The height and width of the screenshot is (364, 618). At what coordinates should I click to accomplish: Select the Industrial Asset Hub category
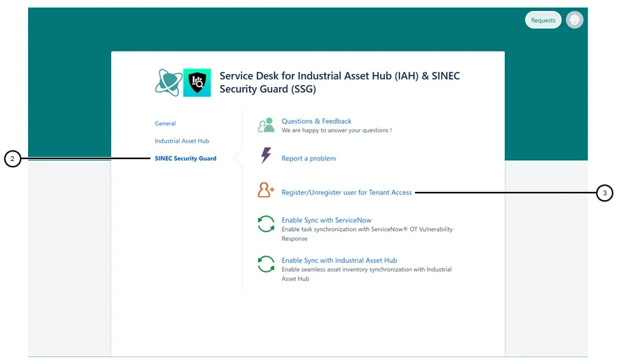(x=182, y=141)
